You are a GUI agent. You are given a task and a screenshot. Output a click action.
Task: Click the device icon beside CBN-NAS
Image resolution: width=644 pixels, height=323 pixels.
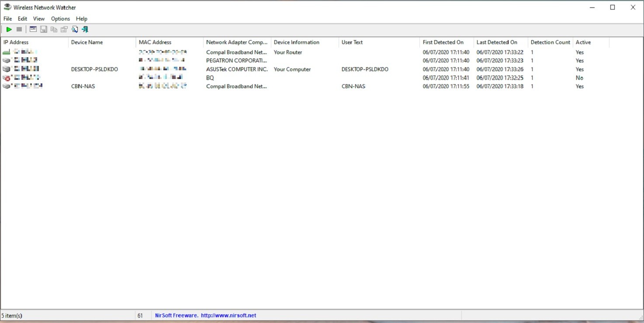pos(6,86)
